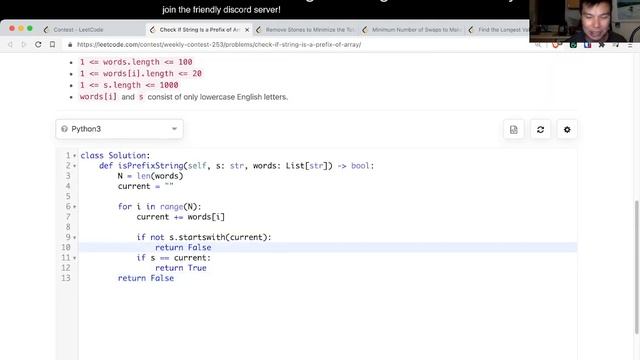Click the lock icon in the address bar
Screen dimensions: 640x360
coord(70,45)
